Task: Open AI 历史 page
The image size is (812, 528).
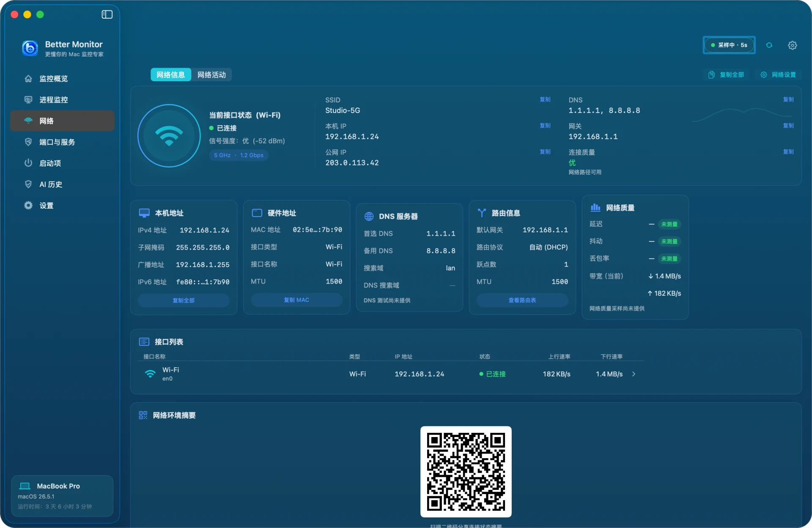Action: (62, 184)
